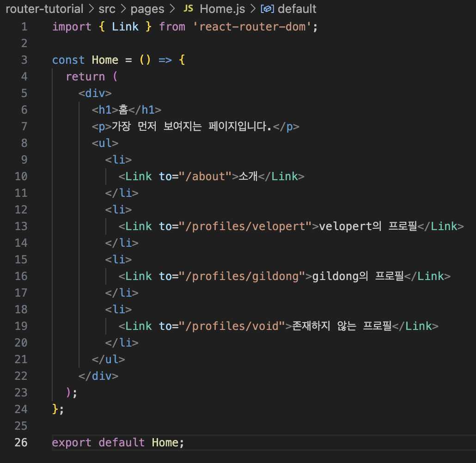The image size is (476, 463).
Task: Open the src breadcrumb folder
Action: (107, 9)
